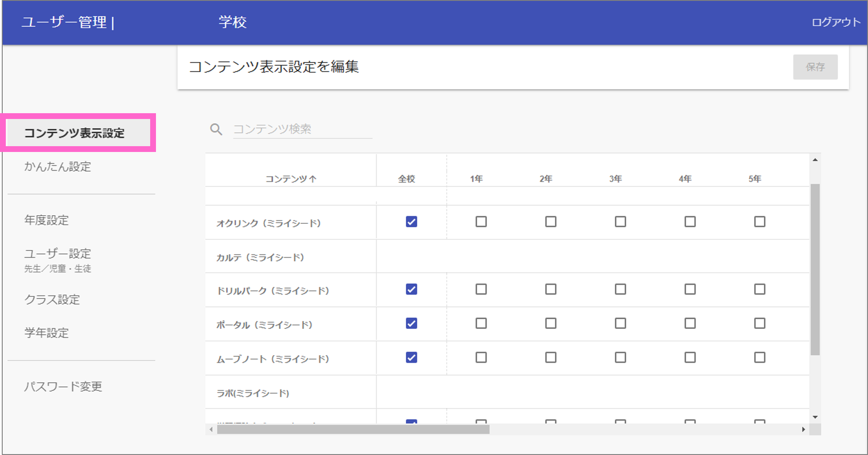The image size is (868, 455).
Task: Uncheck 全校 for オクリンク（ミライシード）
Action: point(411,221)
